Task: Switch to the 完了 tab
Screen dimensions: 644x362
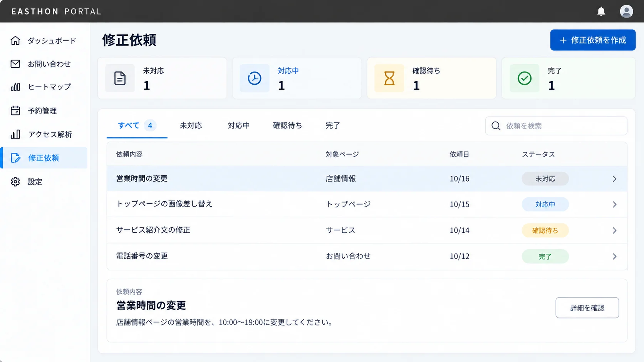Action: click(333, 125)
